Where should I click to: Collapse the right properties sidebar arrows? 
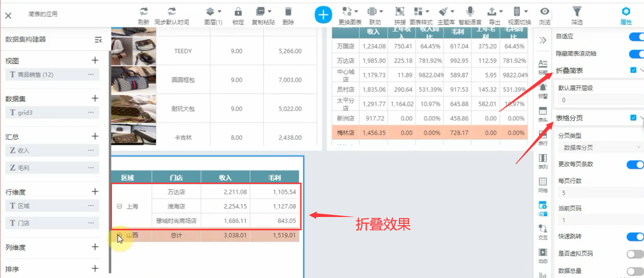[x=543, y=40]
